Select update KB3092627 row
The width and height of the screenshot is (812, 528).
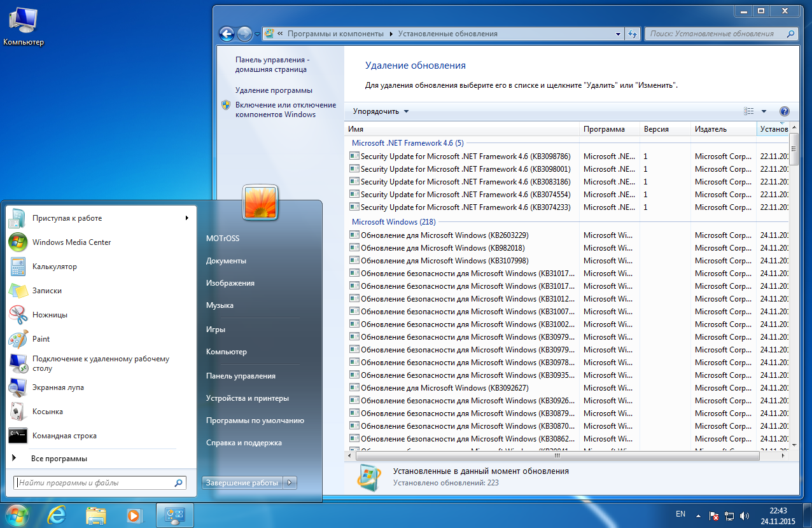click(x=570, y=388)
